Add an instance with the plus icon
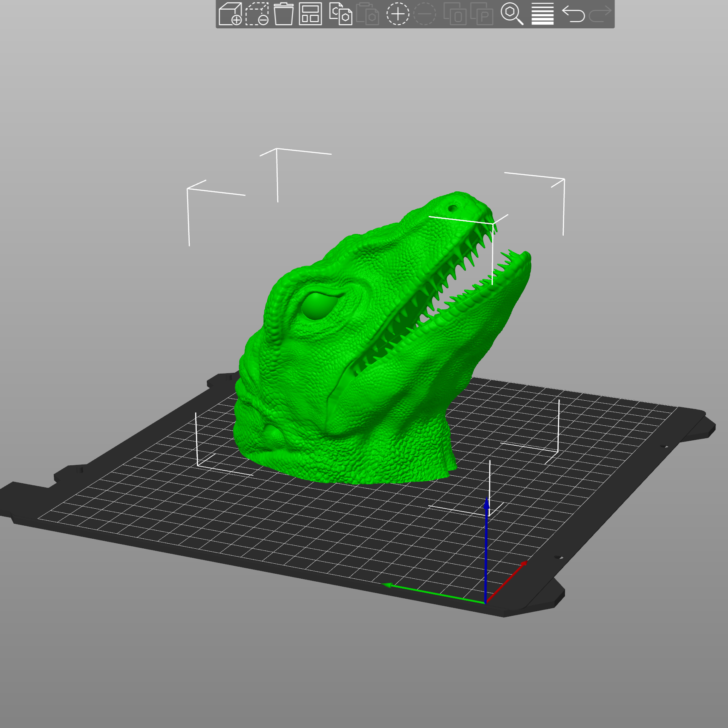This screenshot has height=728, width=728. (398, 14)
